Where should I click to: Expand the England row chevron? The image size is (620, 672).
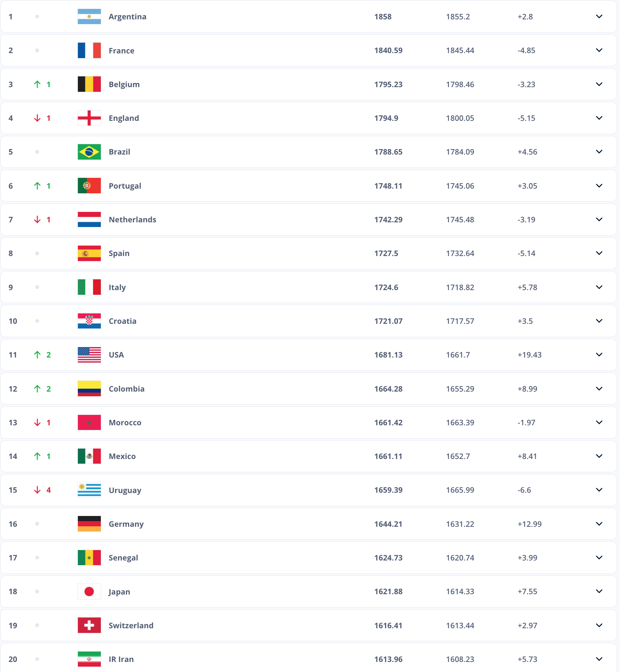point(599,118)
